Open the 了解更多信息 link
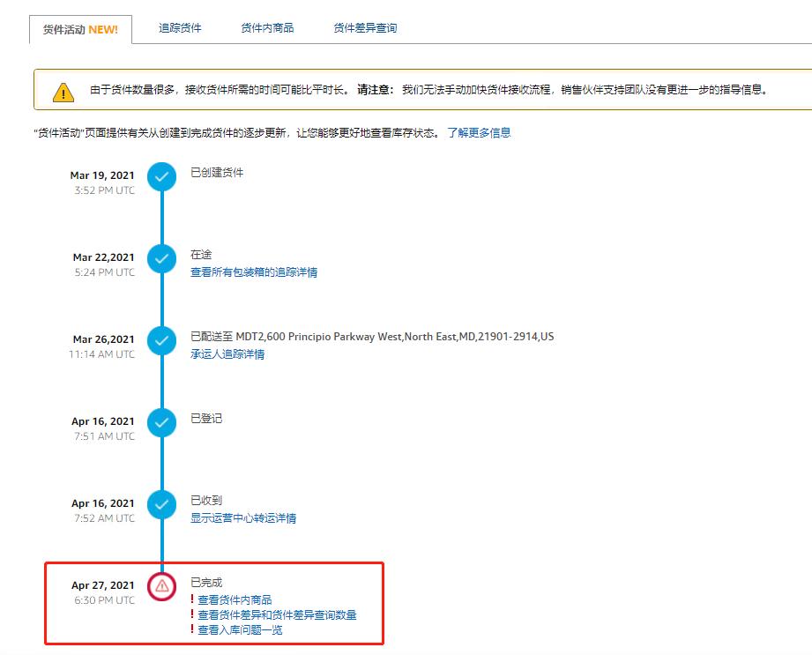 [483, 133]
